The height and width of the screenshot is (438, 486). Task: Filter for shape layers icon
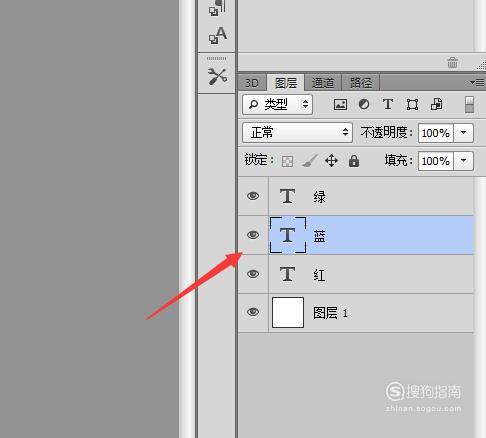pos(412,105)
